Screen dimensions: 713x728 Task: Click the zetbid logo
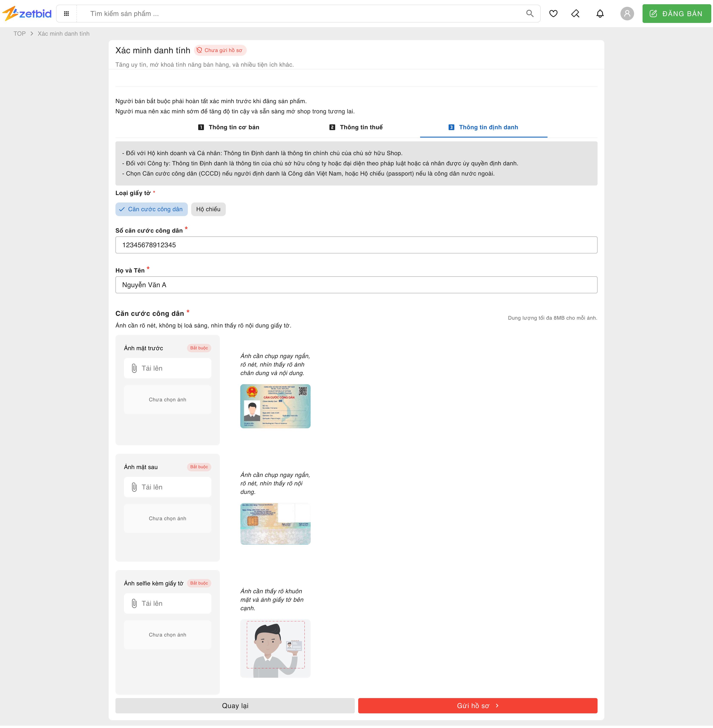(x=27, y=14)
